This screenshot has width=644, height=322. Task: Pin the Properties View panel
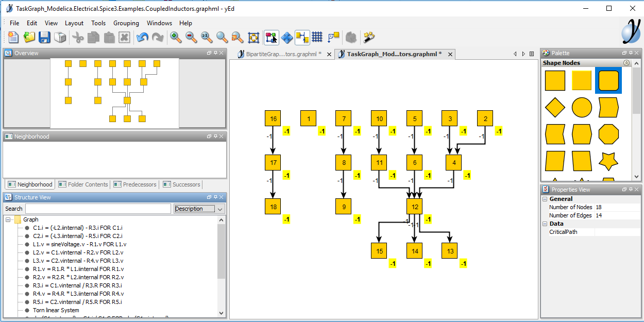pyautogui.click(x=631, y=189)
